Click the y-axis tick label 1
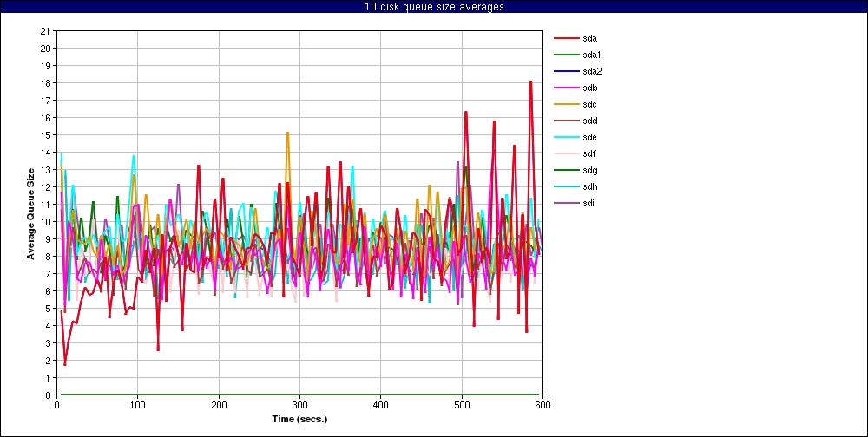Viewport: 868px width, 437px height. [x=49, y=378]
